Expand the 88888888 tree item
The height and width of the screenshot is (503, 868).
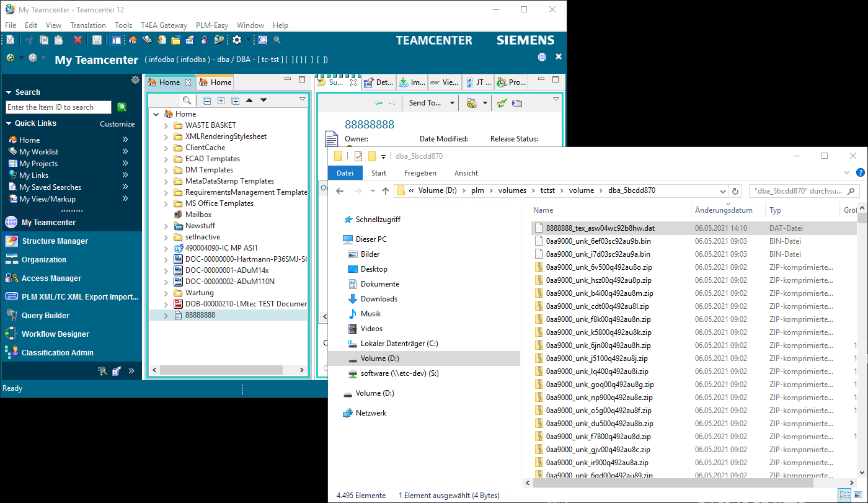click(166, 315)
